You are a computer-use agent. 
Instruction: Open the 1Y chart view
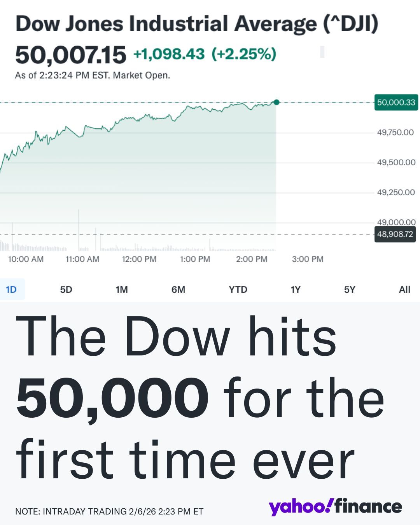pos(296,289)
